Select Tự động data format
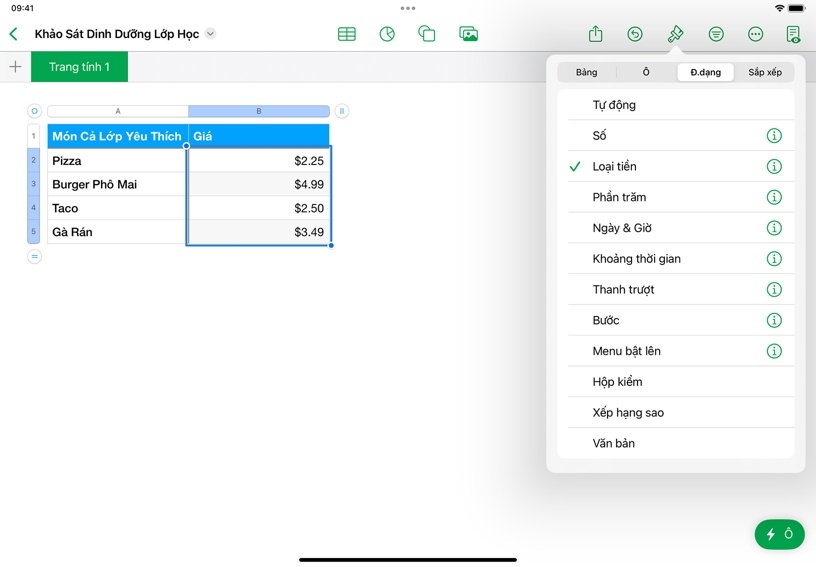The height and width of the screenshot is (567, 816). tap(614, 105)
